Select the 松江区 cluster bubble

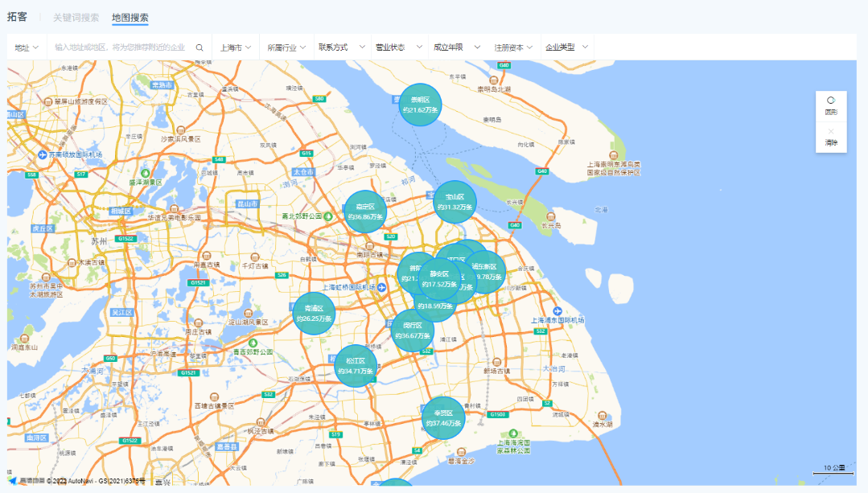point(356,366)
